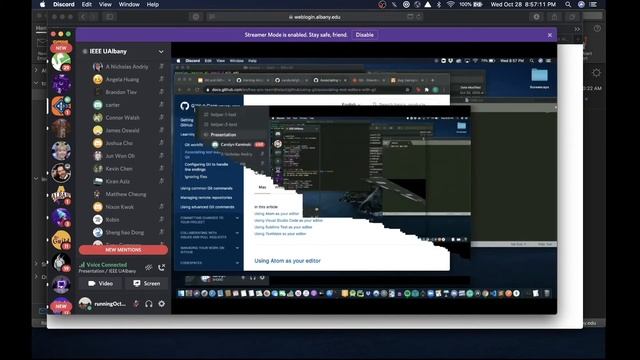Viewport: 640px width, 360px height.
Task: Select member Matthew Cheung
Action: 127,194
